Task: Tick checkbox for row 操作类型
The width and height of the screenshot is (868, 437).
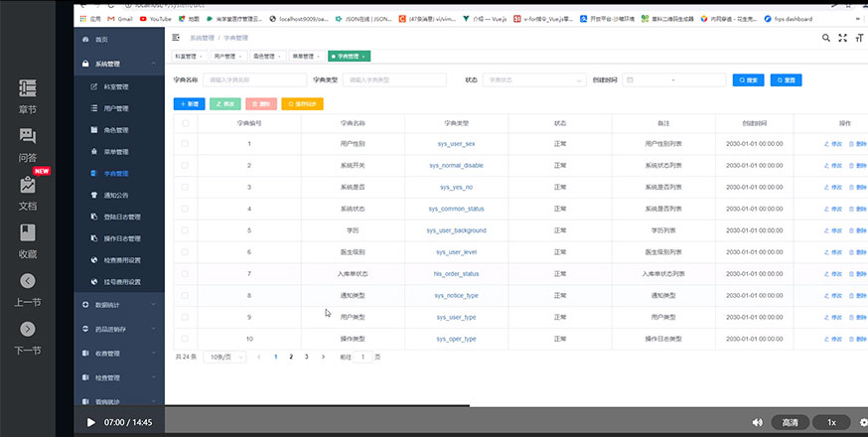Action: (185, 339)
